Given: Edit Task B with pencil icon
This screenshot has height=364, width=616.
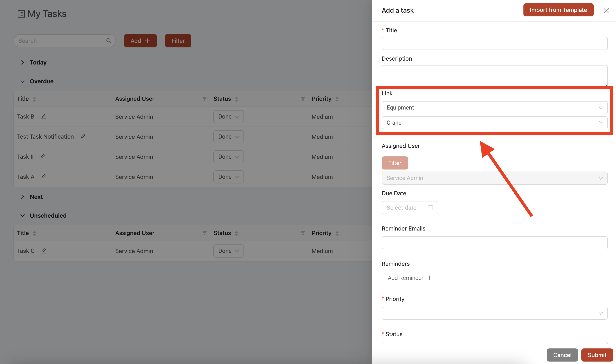Looking at the screenshot, I should pyautogui.click(x=43, y=116).
